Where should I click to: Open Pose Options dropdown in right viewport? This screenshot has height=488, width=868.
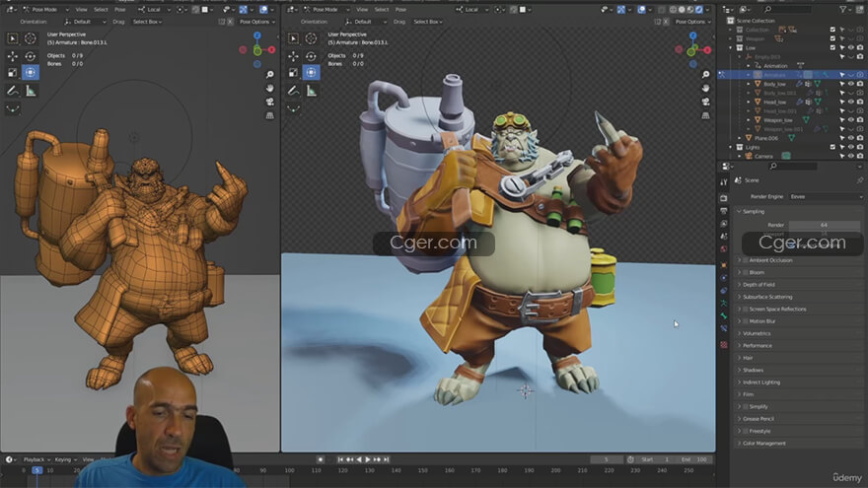tap(692, 22)
